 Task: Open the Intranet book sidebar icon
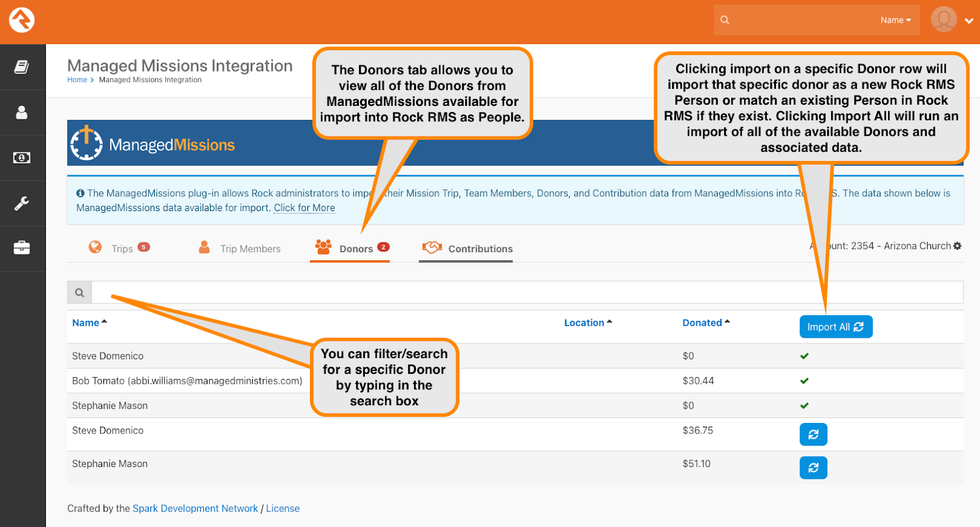(22, 67)
